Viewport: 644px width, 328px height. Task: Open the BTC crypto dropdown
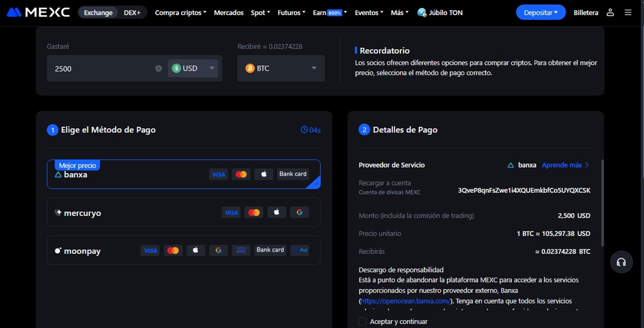click(x=281, y=68)
